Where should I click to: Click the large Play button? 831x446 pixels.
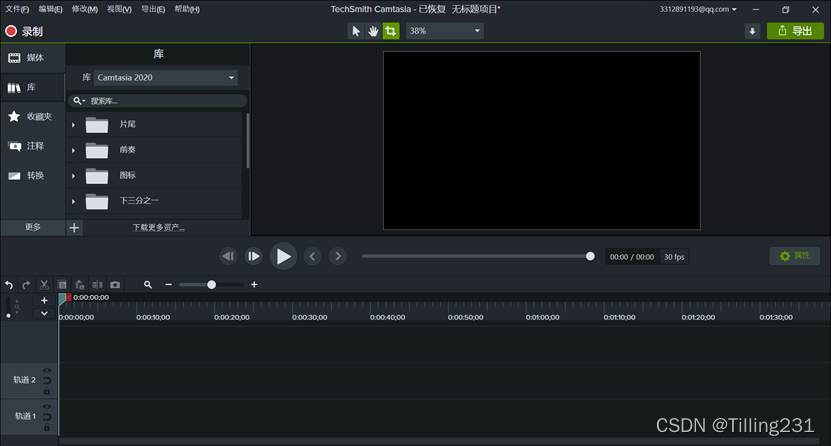point(284,256)
